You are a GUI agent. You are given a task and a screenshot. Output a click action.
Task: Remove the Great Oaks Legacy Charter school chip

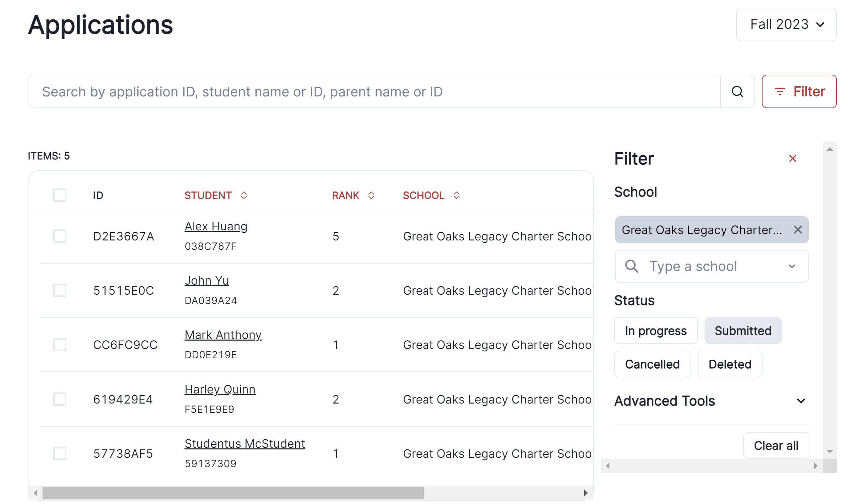[797, 230]
